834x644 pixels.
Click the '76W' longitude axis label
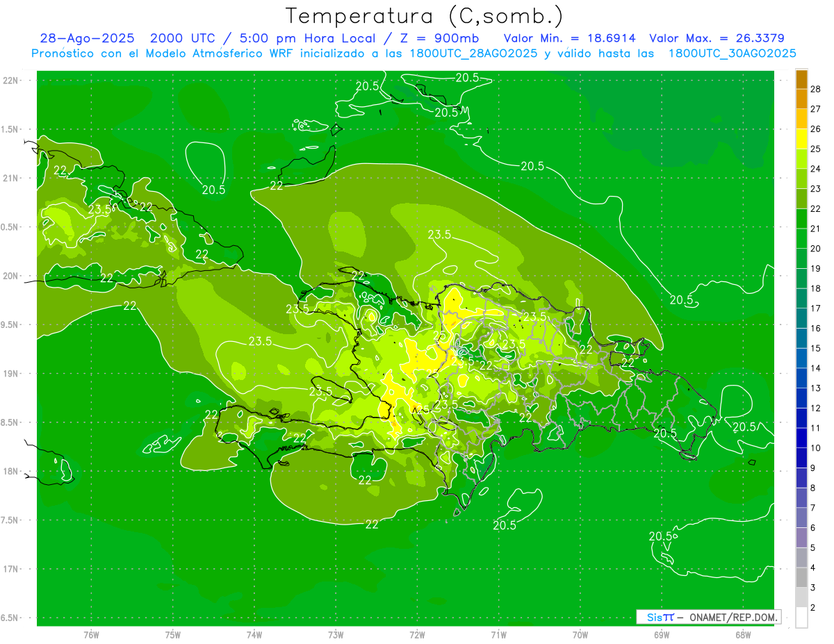pos(91,634)
